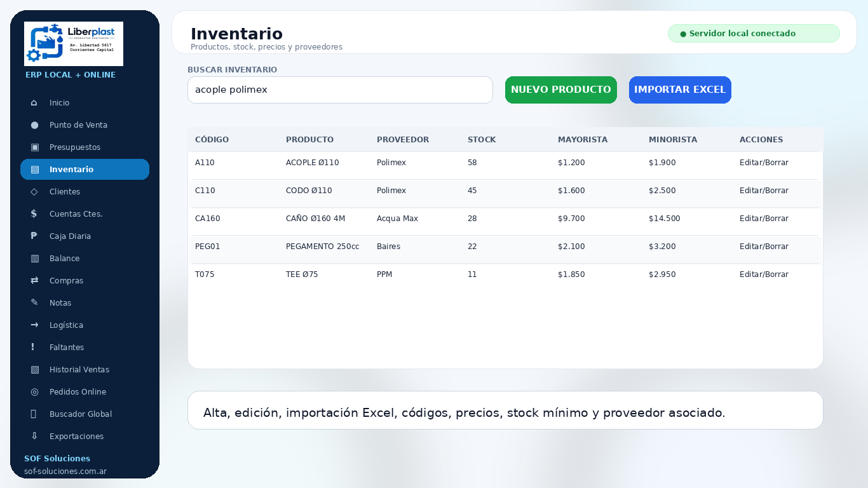Open Buscador Global
Viewport: 868px width, 488px height.
coord(85,414)
